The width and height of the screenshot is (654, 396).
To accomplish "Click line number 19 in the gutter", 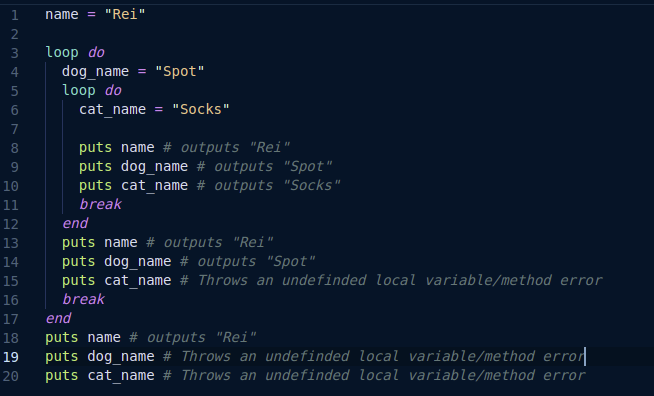I will (11, 357).
